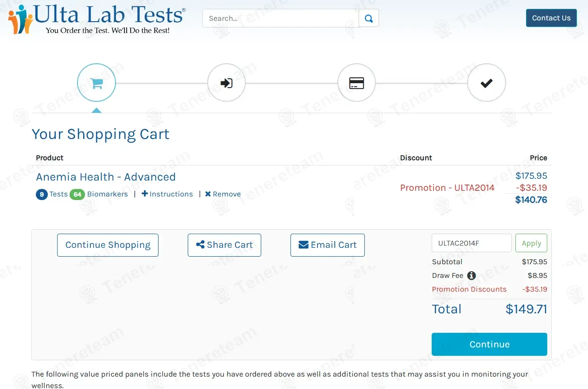
Task: Remove Anemia Health - Advanced from cart
Action: pyautogui.click(x=223, y=194)
